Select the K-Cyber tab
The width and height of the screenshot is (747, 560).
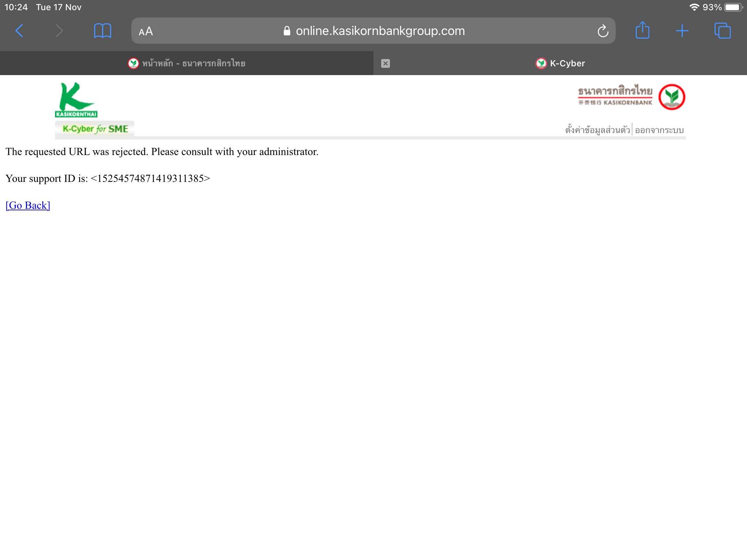pos(560,63)
